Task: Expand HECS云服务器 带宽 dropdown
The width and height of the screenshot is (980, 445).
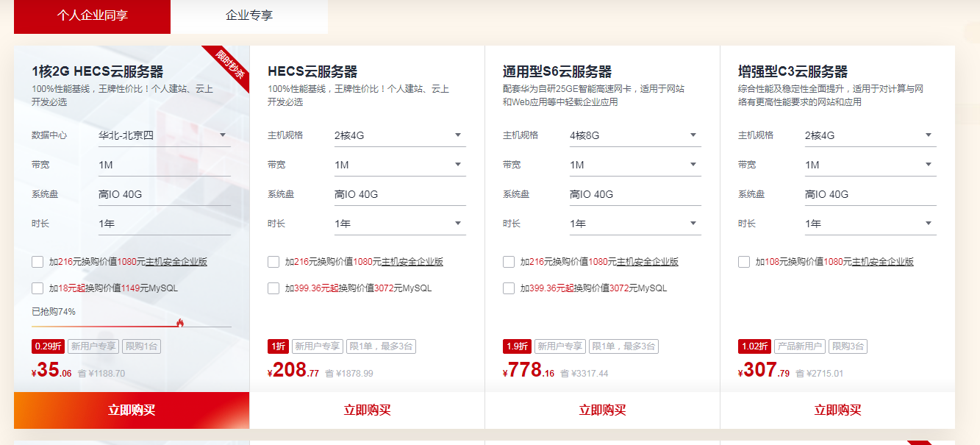Action: pyautogui.click(x=400, y=165)
